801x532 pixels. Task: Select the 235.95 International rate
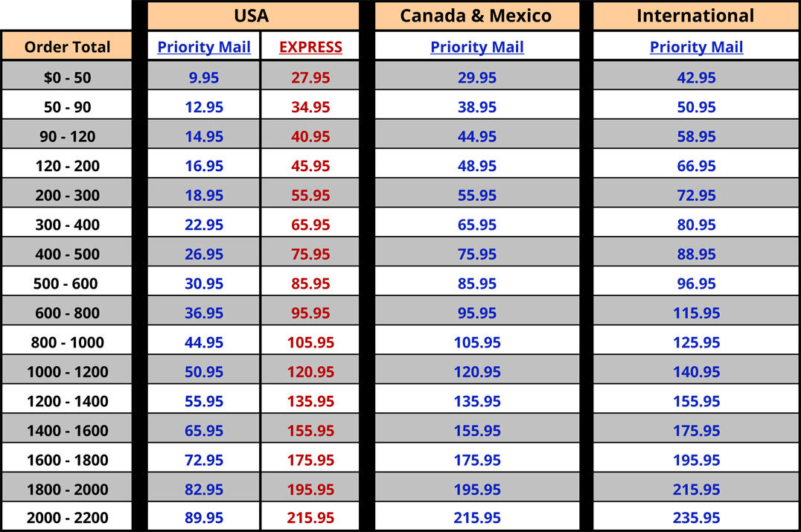coord(696,518)
